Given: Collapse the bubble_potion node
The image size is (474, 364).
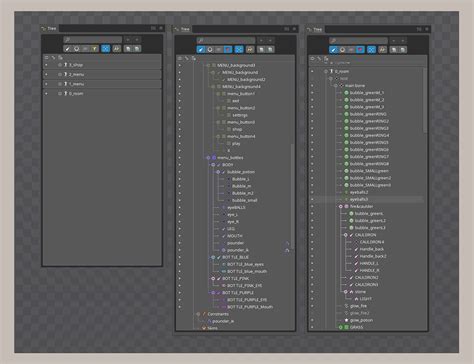Looking at the screenshot, I should pos(218,172).
